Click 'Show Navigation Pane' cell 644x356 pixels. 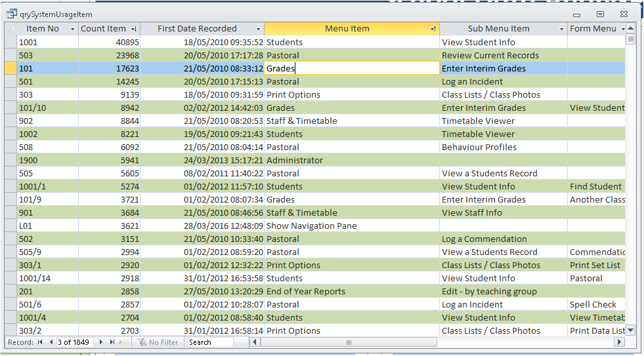pos(352,226)
